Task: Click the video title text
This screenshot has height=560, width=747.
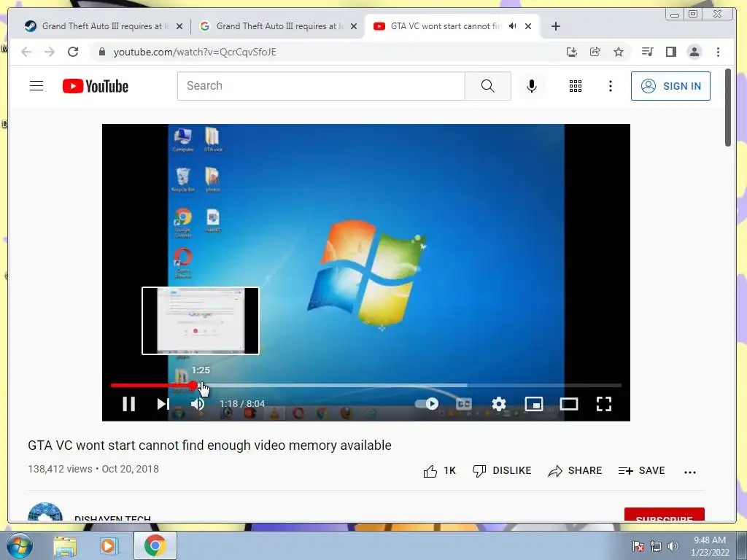Action: tap(209, 446)
